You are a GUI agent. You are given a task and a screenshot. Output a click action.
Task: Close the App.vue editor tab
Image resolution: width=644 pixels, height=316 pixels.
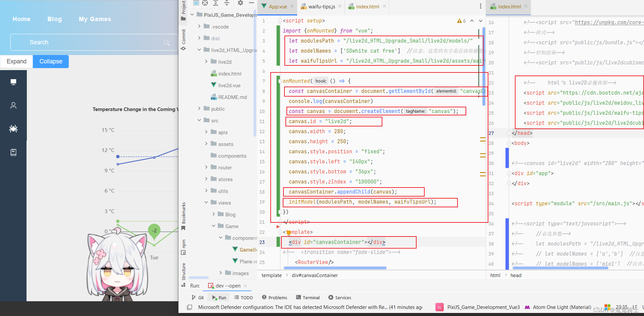click(292, 6)
